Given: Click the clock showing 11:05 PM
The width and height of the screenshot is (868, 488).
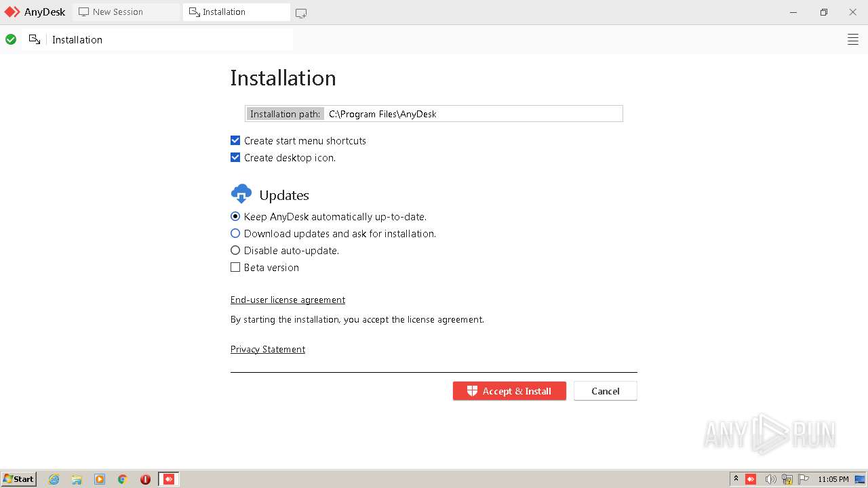Looking at the screenshot, I should coord(833,479).
